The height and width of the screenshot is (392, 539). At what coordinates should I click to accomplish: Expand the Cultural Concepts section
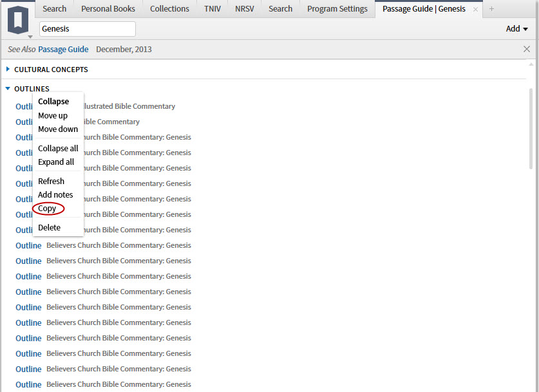pos(8,70)
